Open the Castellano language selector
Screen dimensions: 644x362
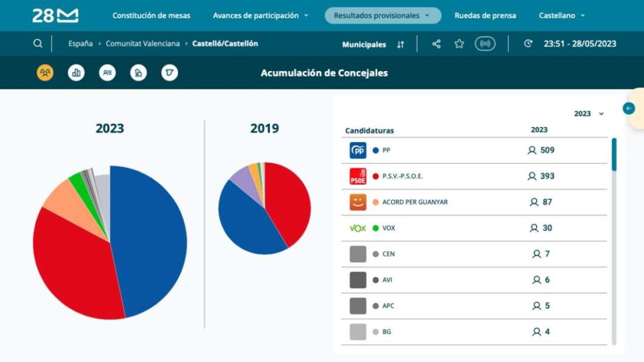click(x=562, y=15)
